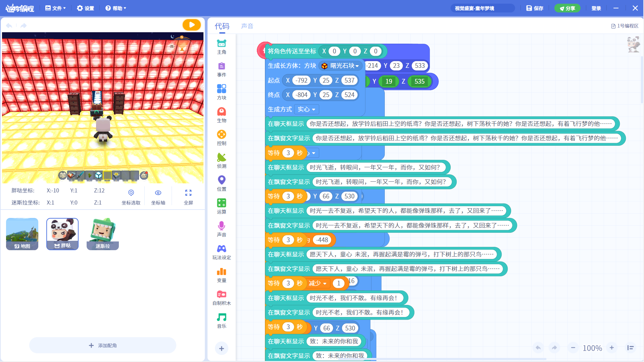Open the 1号编程区 selector
Viewport: 644px width, 362px height.
pos(625,26)
